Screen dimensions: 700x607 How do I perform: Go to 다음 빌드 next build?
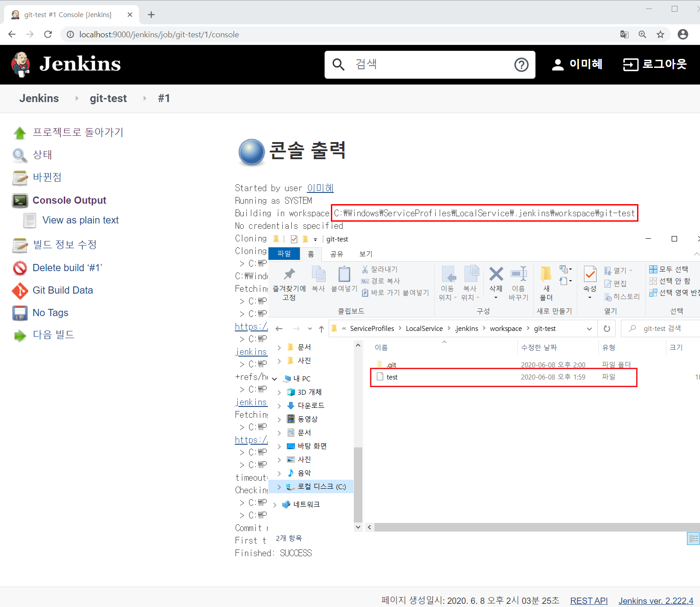point(54,335)
